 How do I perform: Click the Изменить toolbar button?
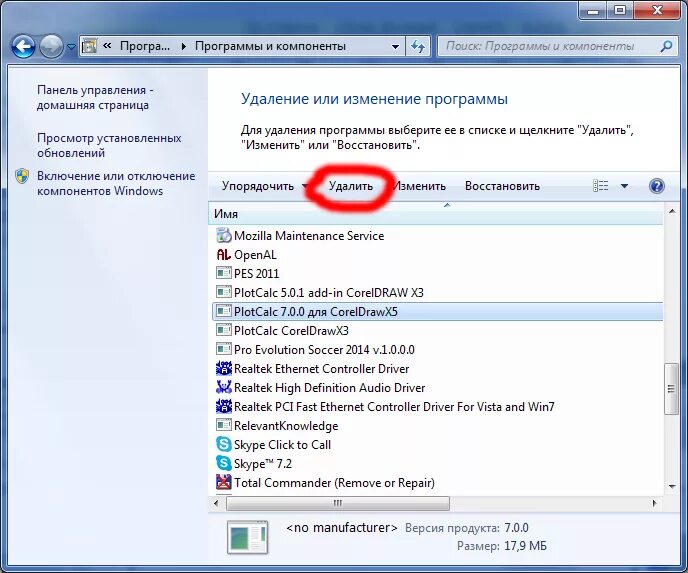click(419, 186)
